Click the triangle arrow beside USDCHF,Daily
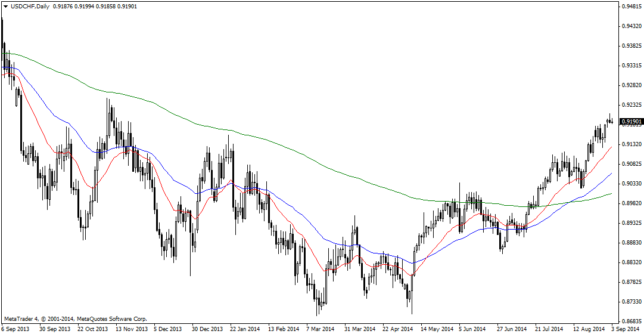The image size is (644, 334). [5, 6]
